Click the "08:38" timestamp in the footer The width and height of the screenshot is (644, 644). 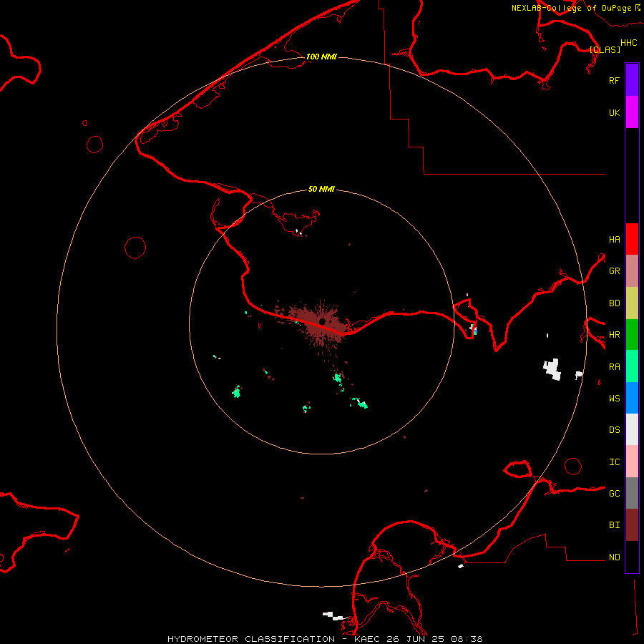pos(467,639)
